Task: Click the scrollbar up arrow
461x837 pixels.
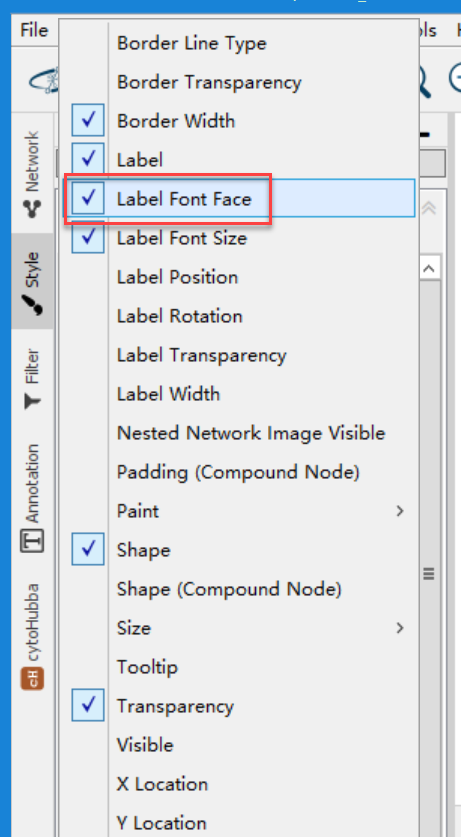Action: tap(429, 267)
